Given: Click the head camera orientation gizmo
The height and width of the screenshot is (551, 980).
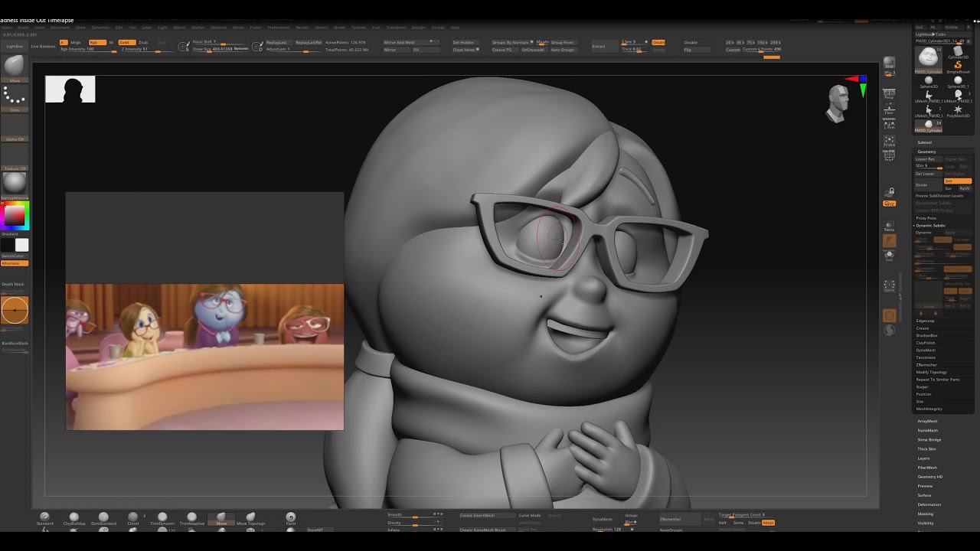Looking at the screenshot, I should (x=837, y=103).
